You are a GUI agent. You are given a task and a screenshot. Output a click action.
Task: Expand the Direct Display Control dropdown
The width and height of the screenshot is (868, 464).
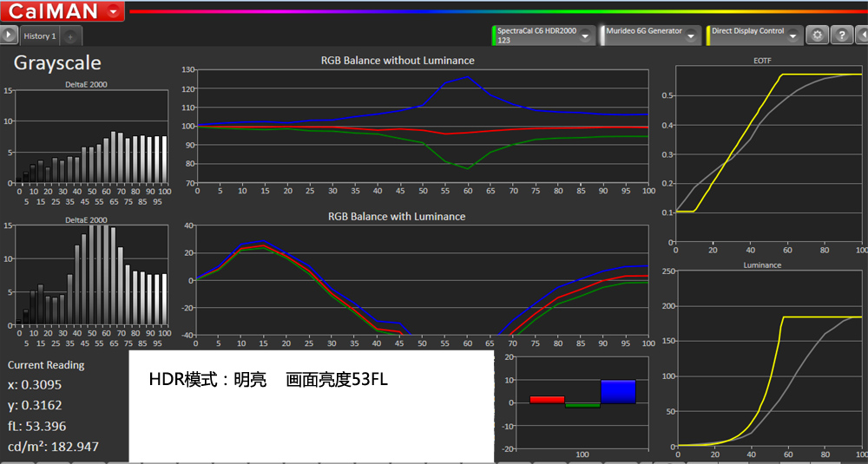coord(794,36)
